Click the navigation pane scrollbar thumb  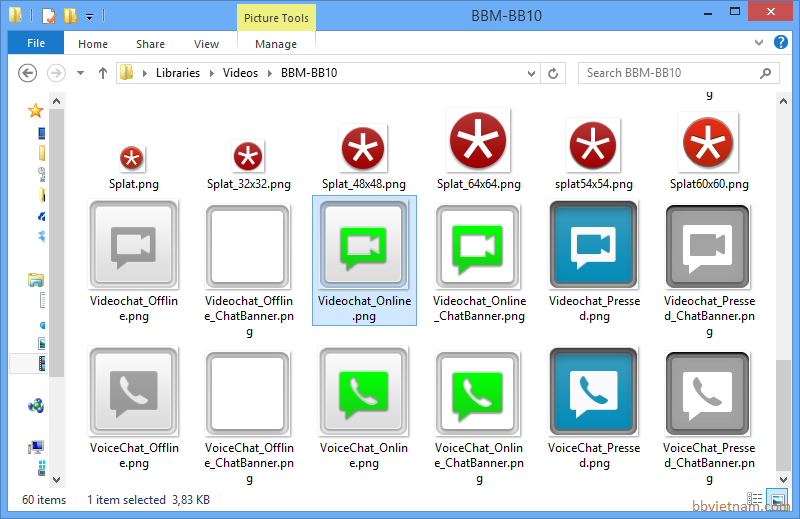pyautogui.click(x=56, y=242)
